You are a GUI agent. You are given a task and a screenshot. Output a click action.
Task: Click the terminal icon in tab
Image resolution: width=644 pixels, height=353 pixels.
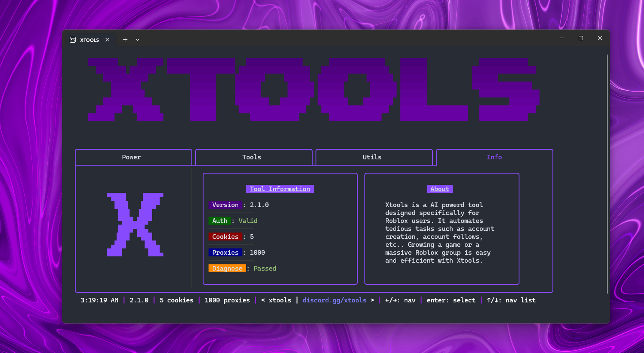coord(73,40)
